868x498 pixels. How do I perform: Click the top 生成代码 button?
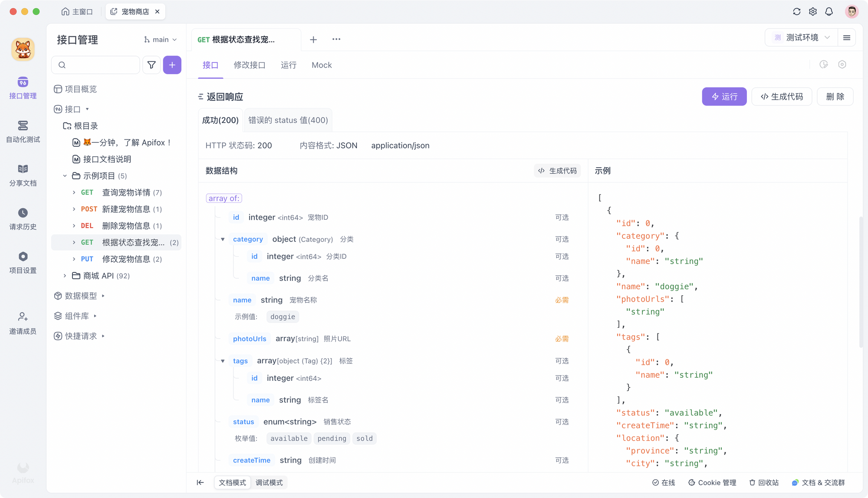[782, 97]
